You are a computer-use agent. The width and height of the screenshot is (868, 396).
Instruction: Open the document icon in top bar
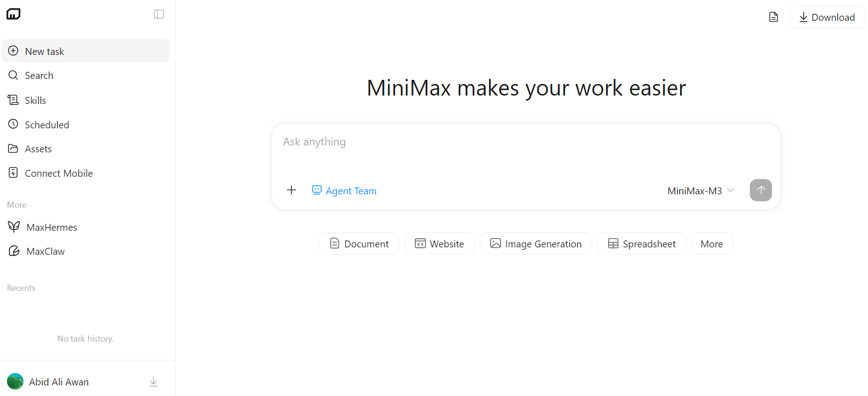pyautogui.click(x=774, y=17)
